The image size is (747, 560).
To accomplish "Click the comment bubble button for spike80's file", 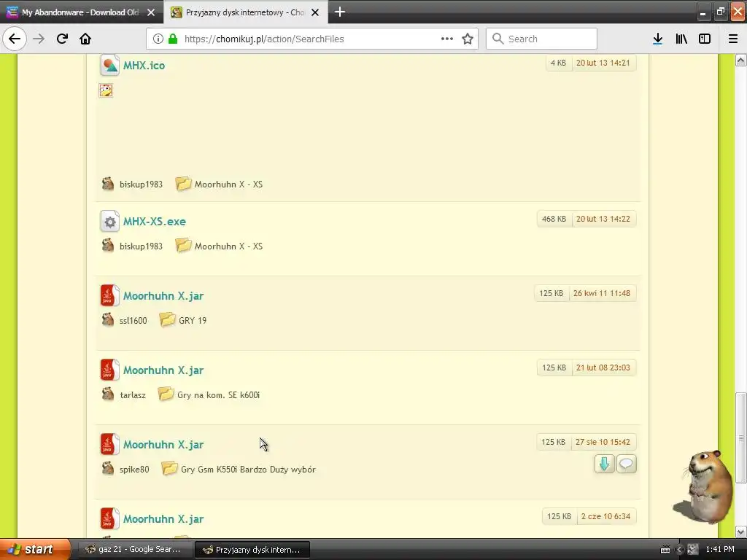I will 627,464.
